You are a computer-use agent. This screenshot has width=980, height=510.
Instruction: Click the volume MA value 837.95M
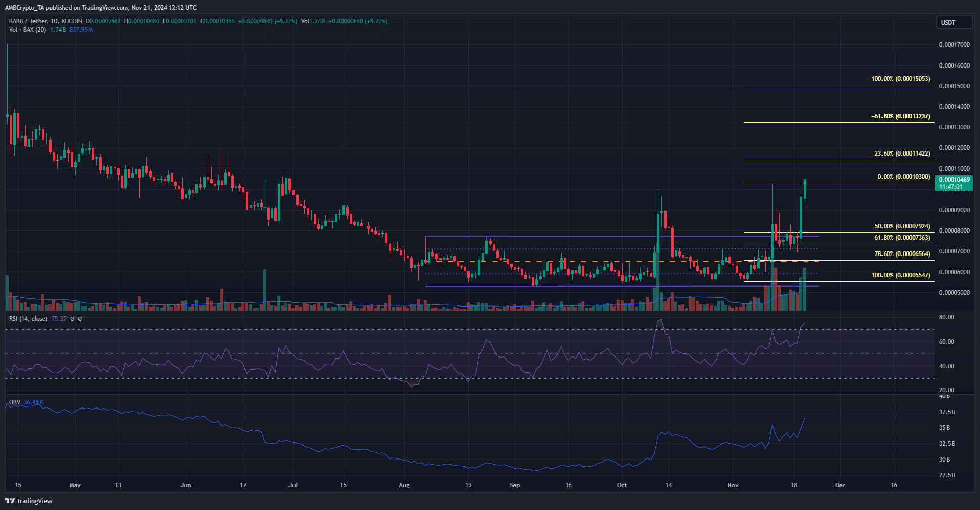(81, 30)
